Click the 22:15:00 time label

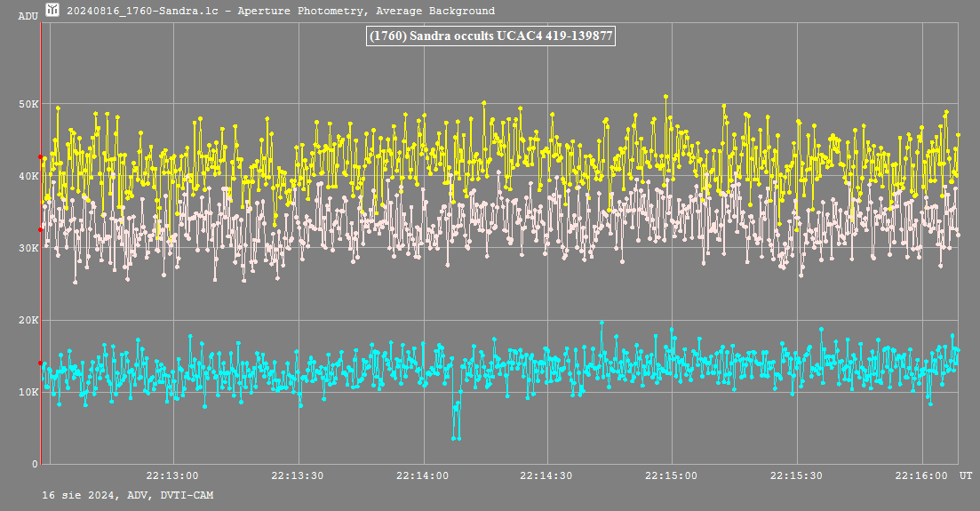671,475
